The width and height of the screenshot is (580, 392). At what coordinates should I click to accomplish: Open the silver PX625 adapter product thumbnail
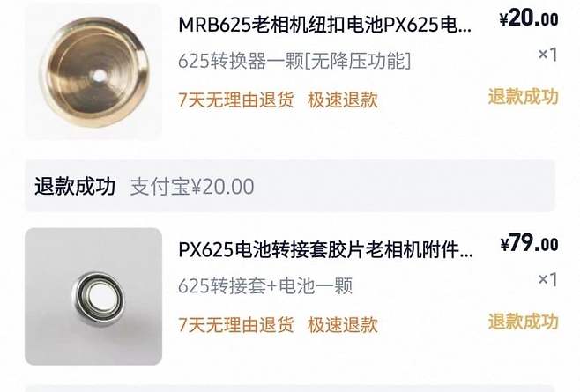[x=93, y=297]
